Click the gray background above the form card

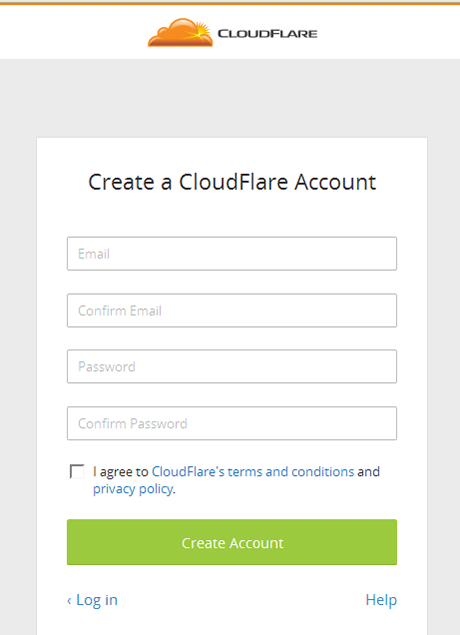pos(230,98)
